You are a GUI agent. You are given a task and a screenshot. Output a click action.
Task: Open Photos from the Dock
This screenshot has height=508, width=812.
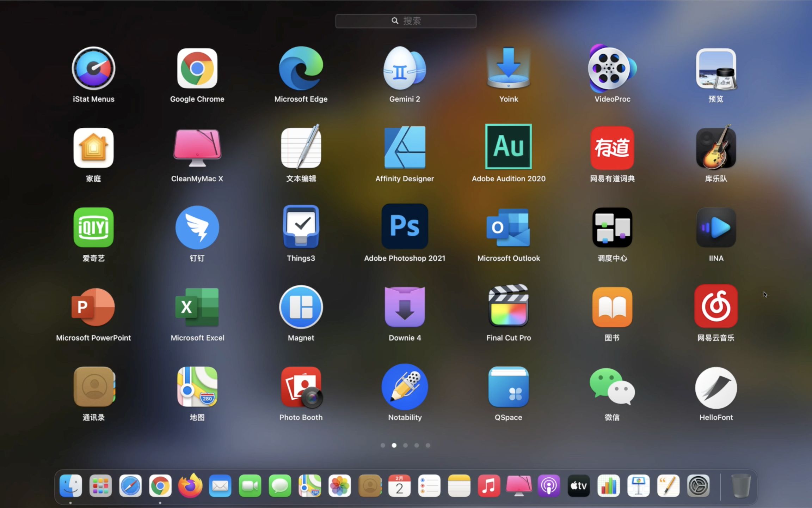pos(339,486)
